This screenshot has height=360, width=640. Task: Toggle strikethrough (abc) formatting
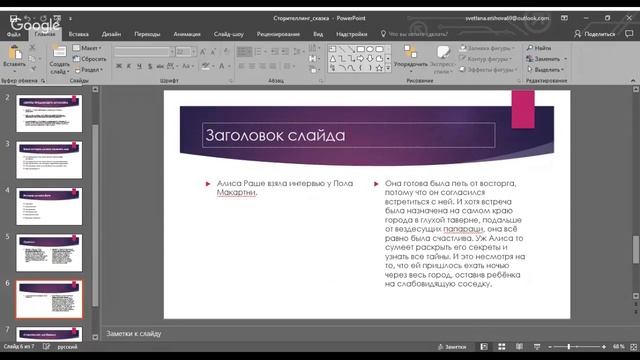point(160,66)
